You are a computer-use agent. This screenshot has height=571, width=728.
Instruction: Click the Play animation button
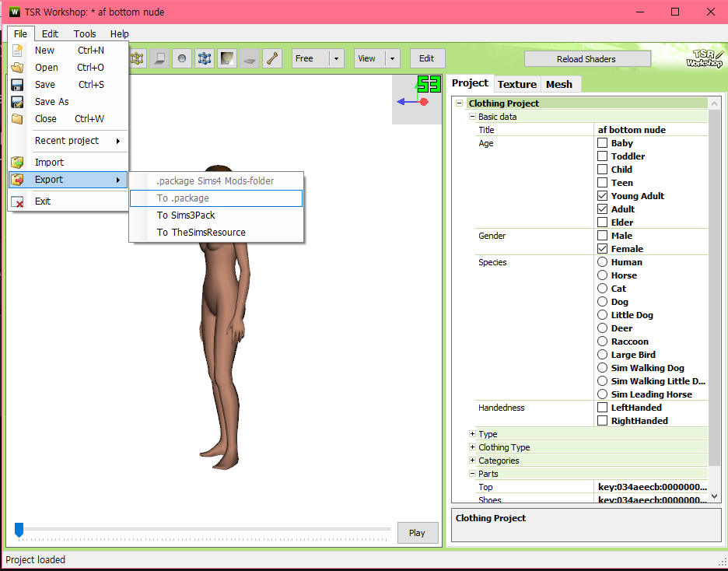click(x=418, y=533)
